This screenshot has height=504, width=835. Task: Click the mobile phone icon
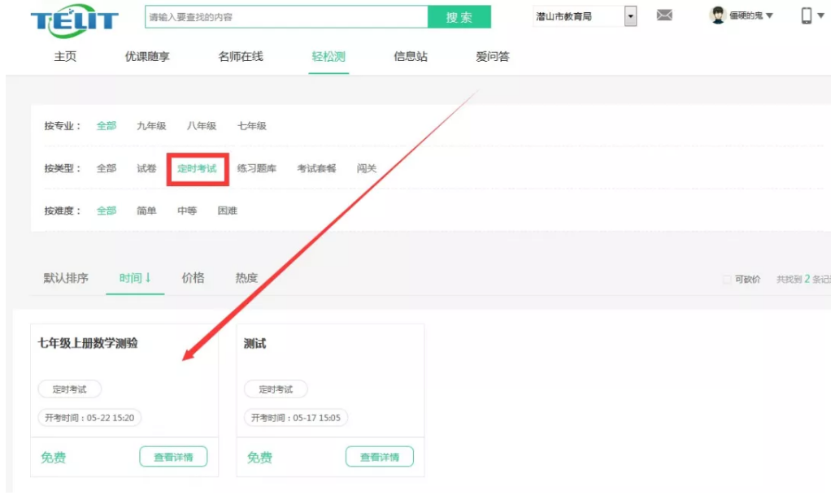(x=807, y=15)
